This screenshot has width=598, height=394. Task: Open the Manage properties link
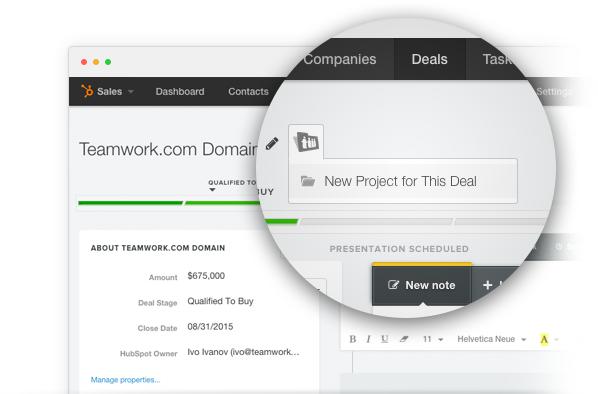click(x=125, y=380)
